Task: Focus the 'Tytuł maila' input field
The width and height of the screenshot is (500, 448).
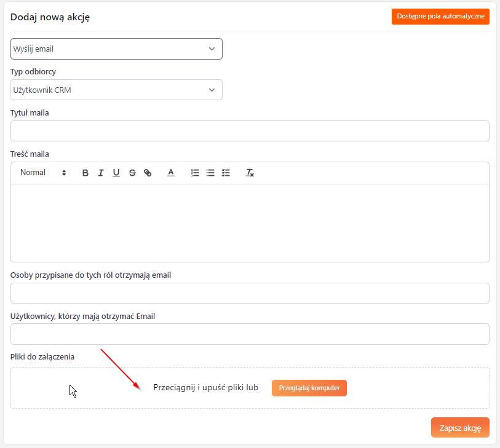Action: 250,131
